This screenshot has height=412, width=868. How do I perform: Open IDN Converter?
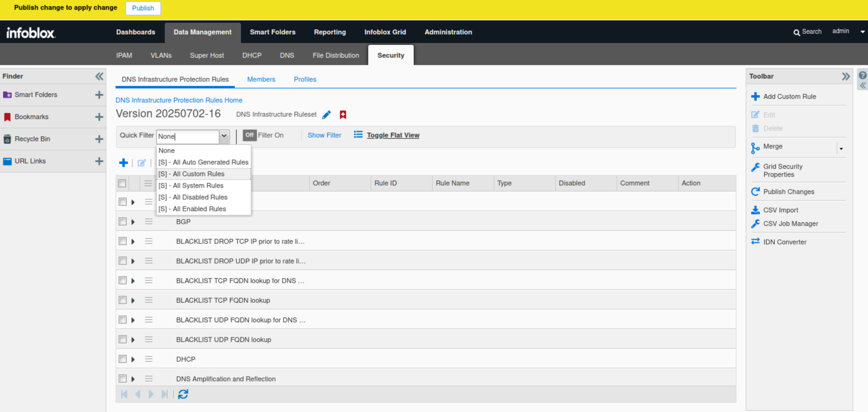(785, 242)
